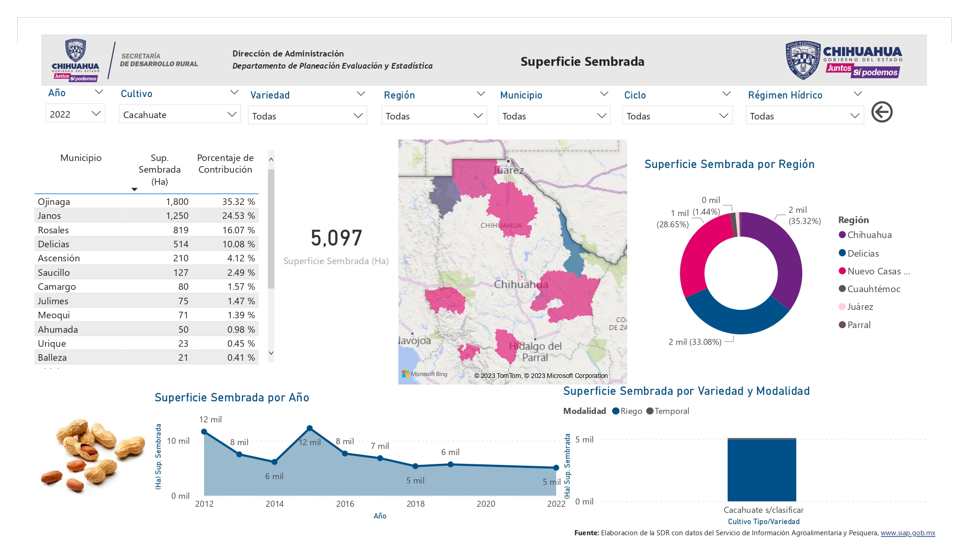Collapse the Región slicer header chevron
The image size is (969, 560).
(481, 94)
